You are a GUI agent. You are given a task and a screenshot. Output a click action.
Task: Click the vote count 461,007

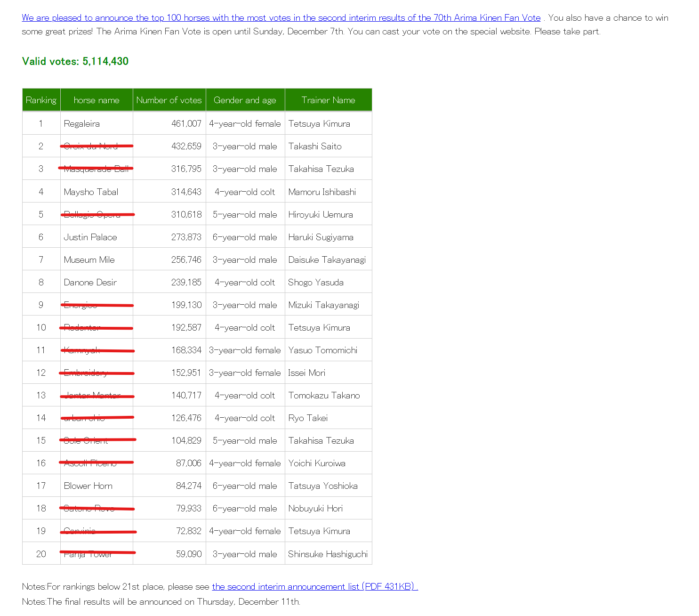click(x=186, y=123)
